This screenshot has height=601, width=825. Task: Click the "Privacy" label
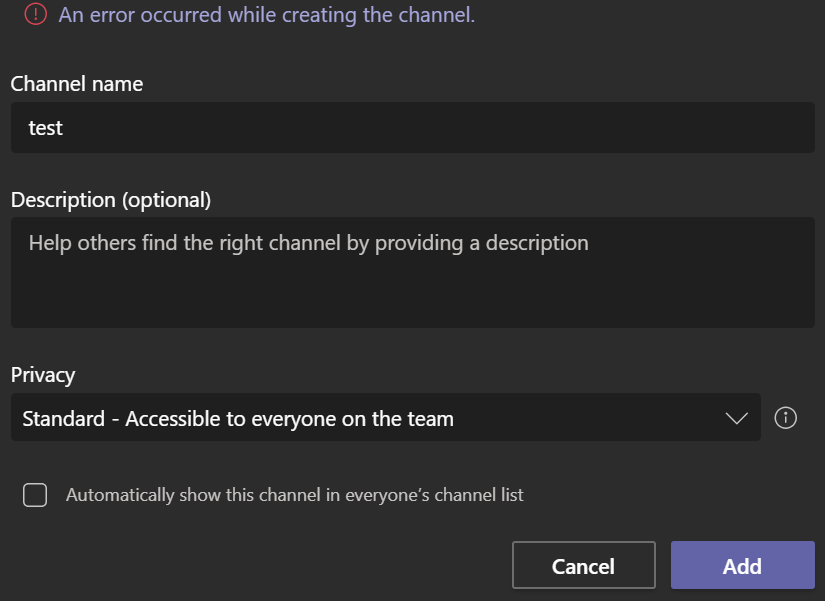[43, 375]
